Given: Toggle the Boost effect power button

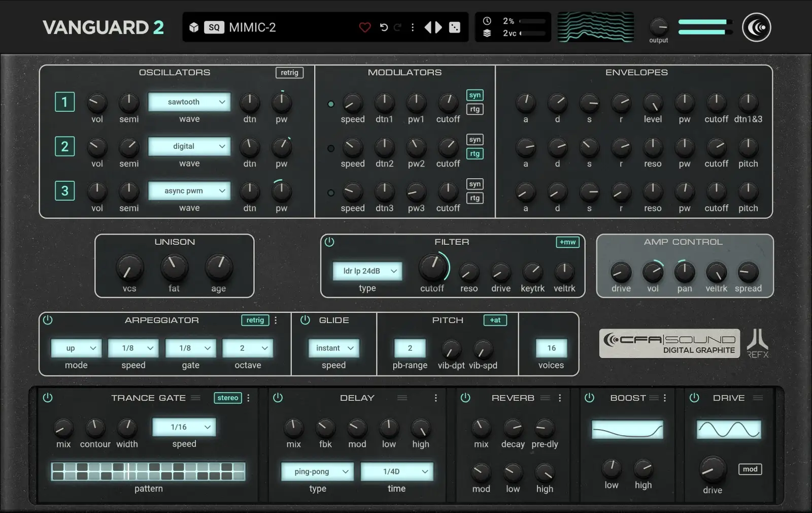Looking at the screenshot, I should 589,398.
